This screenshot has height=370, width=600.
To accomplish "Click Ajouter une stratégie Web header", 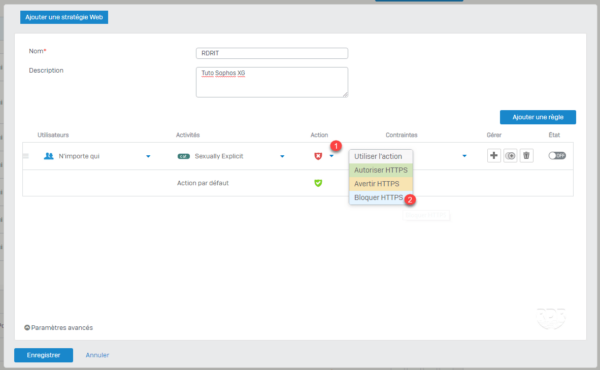I will 64,17.
